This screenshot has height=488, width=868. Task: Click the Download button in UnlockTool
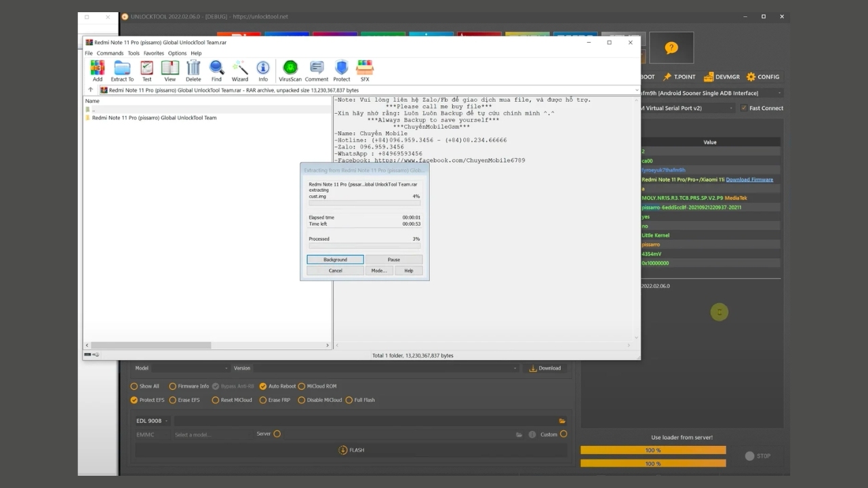pos(545,368)
